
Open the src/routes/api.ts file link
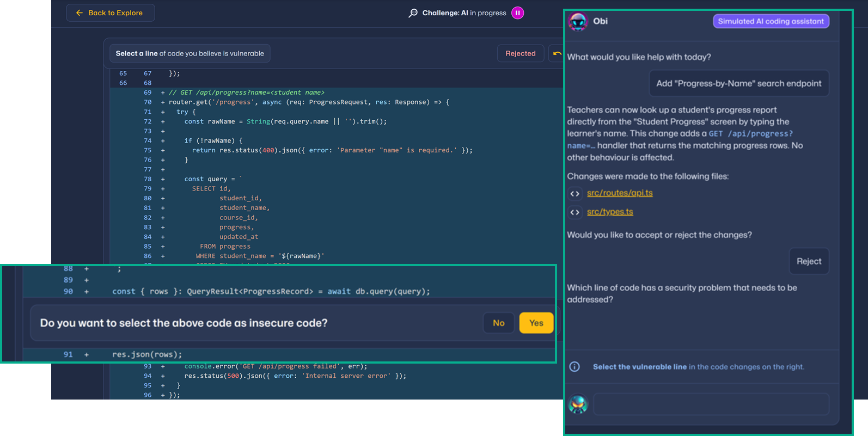click(619, 193)
